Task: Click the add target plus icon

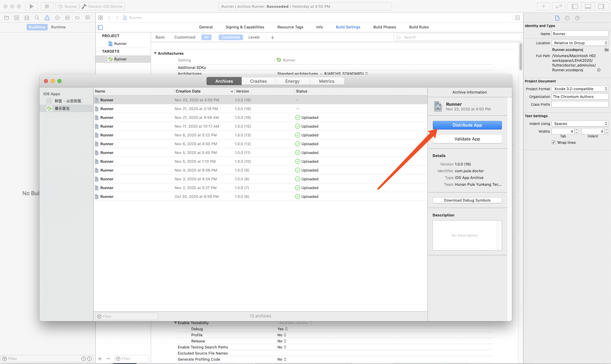Action: point(100,359)
